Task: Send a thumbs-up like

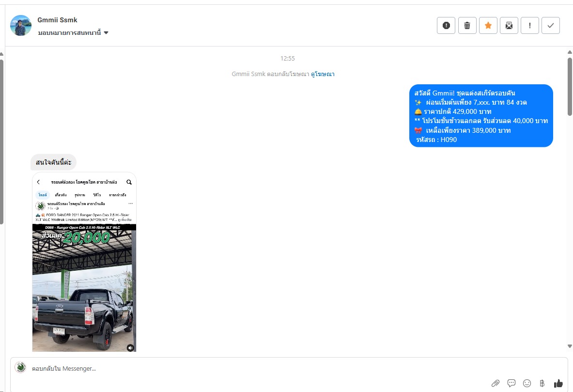Action: (558, 383)
